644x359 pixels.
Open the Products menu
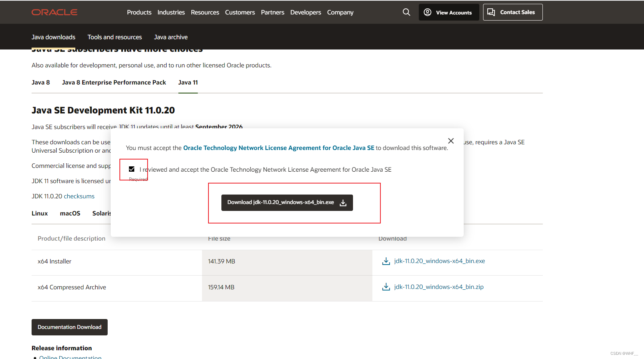pyautogui.click(x=139, y=13)
